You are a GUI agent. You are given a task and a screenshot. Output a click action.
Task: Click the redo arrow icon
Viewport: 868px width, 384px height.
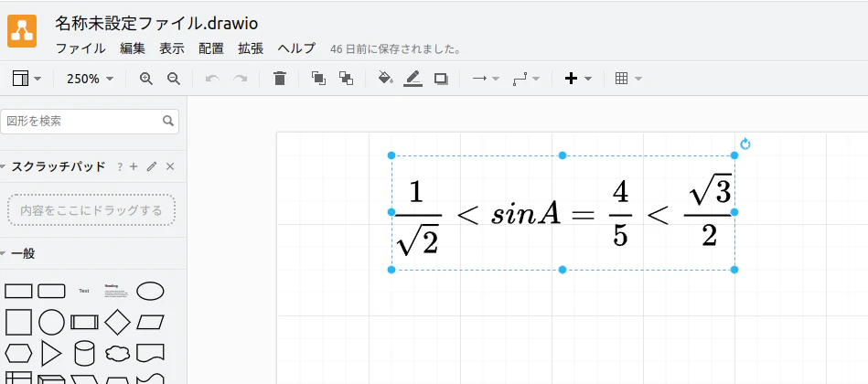[240, 79]
